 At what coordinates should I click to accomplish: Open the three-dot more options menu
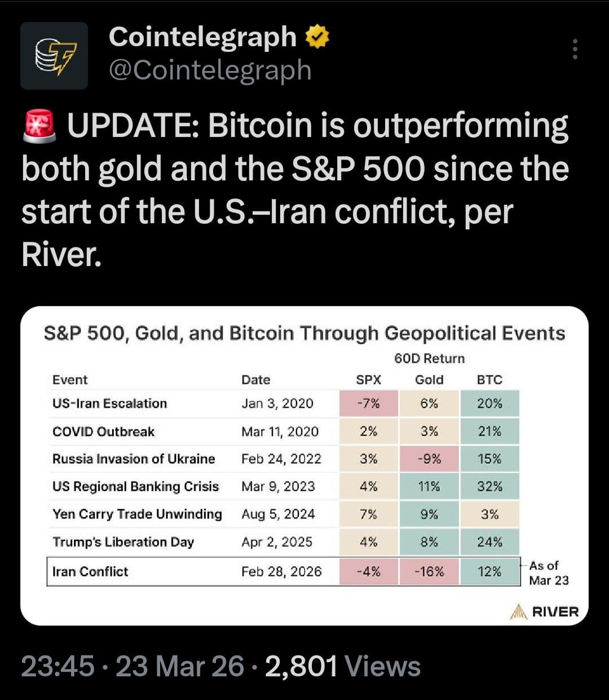click(x=575, y=49)
